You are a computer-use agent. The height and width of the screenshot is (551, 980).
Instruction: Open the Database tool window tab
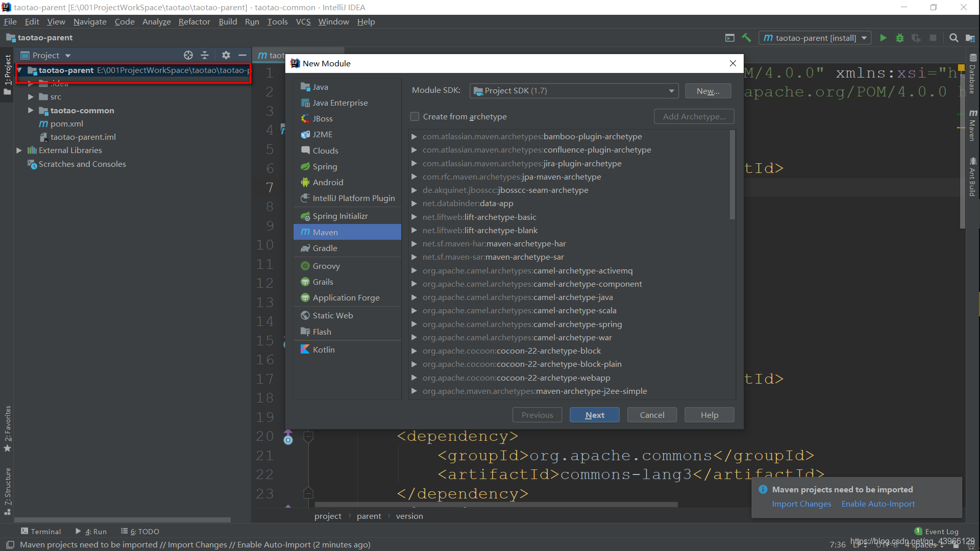[x=973, y=74]
